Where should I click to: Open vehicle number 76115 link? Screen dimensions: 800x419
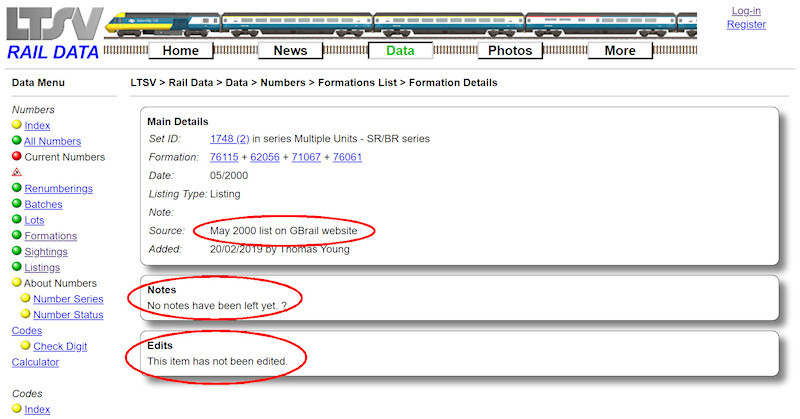click(224, 157)
